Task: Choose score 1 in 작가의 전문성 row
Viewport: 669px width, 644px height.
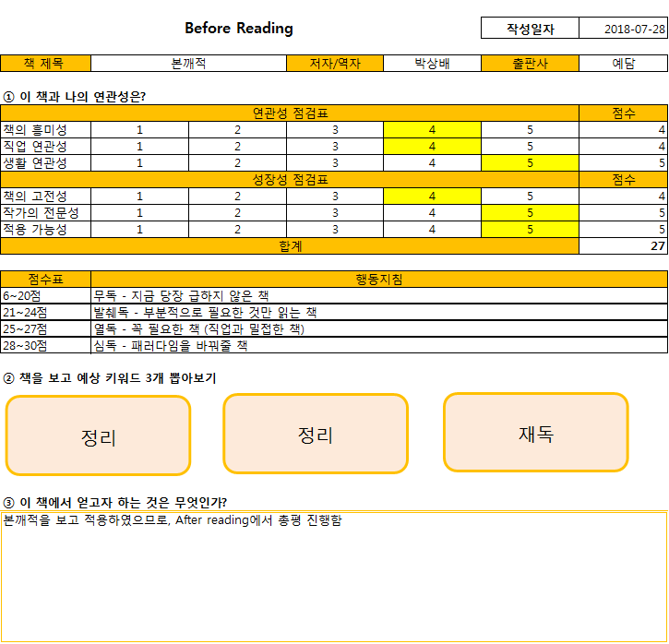Action: [x=139, y=213]
